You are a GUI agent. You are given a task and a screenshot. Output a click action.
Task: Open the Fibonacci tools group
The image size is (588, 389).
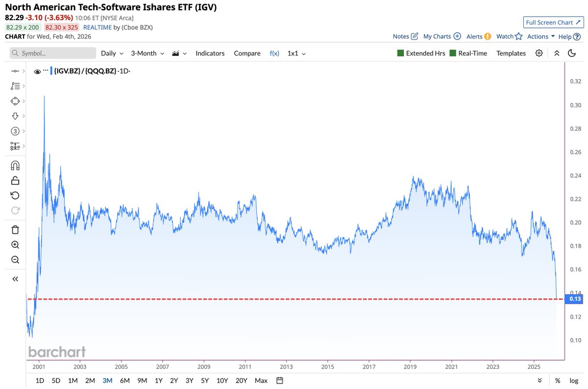click(15, 86)
